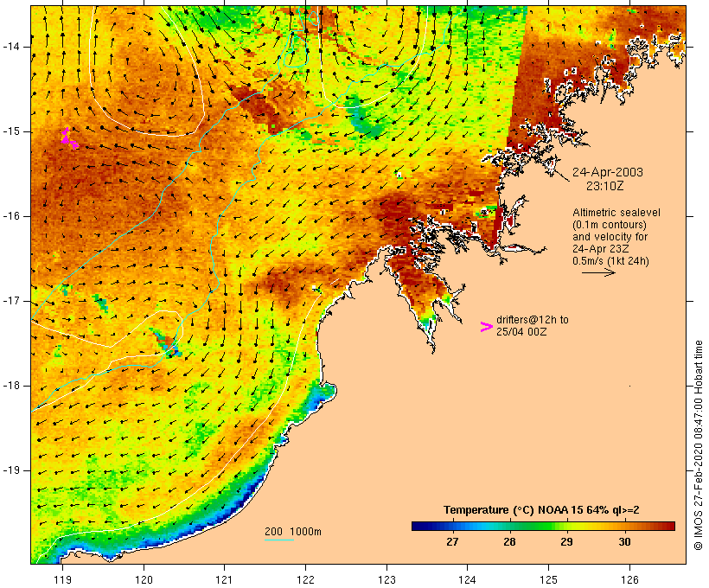
Task: Click the latitude axis label -19
Action: click(x=11, y=470)
